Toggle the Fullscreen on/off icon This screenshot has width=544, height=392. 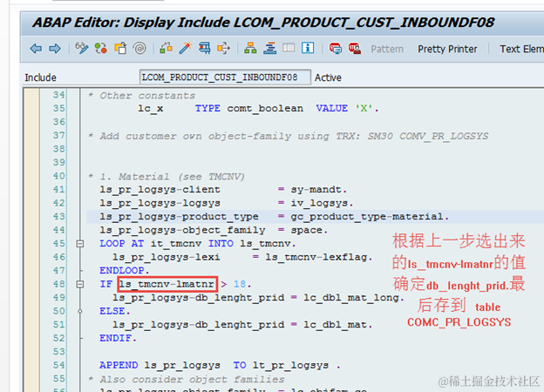click(x=289, y=48)
